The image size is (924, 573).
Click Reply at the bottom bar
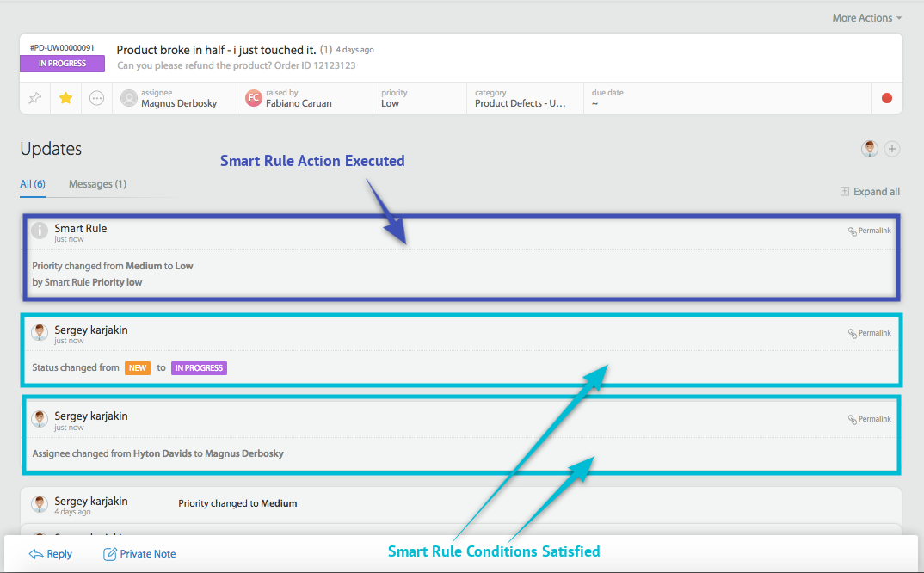tap(51, 553)
